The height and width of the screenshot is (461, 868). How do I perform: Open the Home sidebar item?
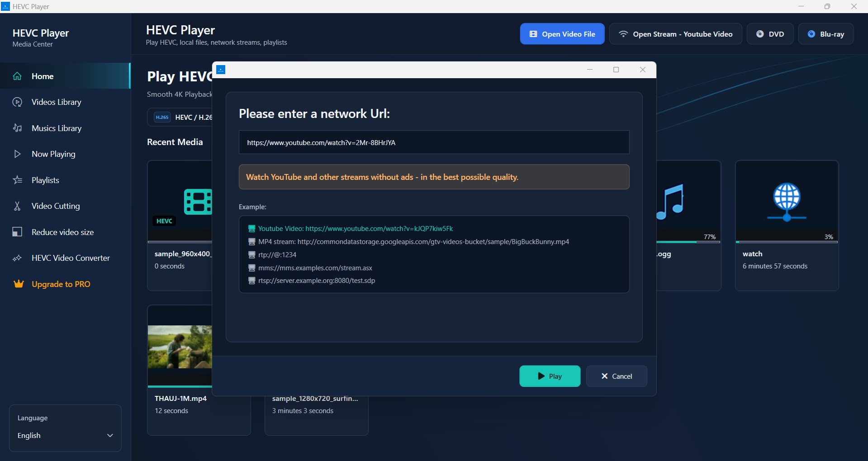(x=65, y=76)
